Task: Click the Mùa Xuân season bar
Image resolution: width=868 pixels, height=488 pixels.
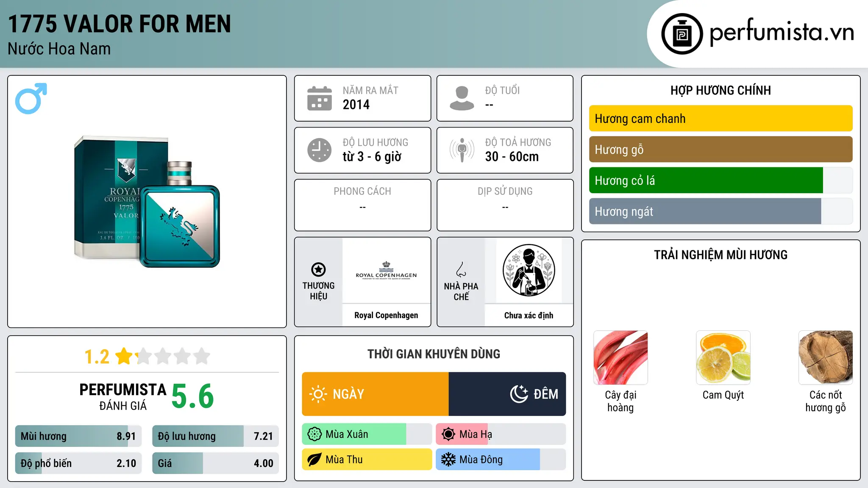Action: pyautogui.click(x=367, y=434)
